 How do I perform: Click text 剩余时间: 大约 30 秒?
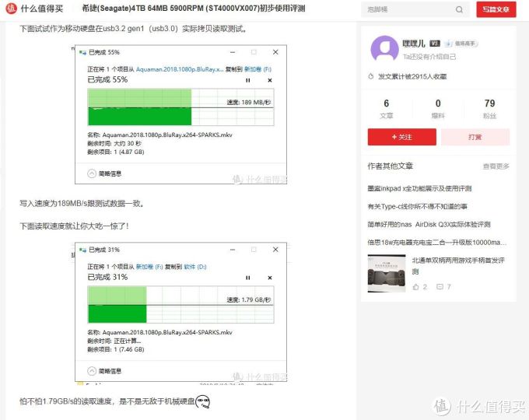pos(114,143)
